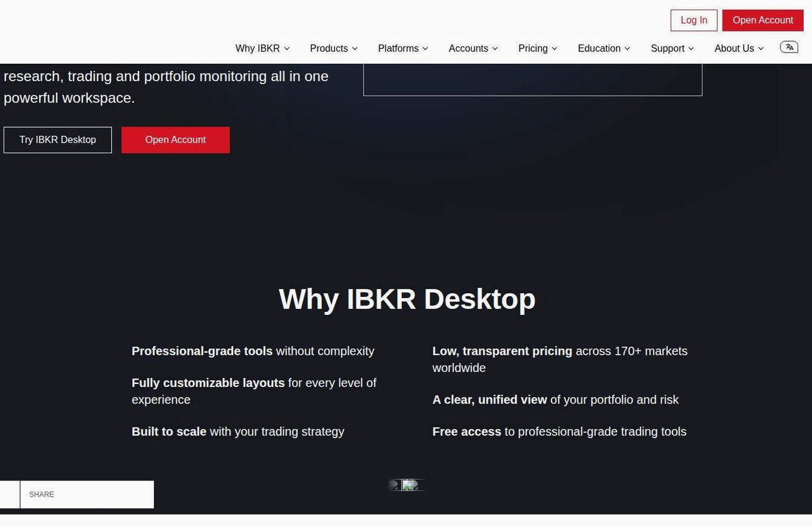
Task: Click the Try IBKR Desktop button
Action: (58, 140)
